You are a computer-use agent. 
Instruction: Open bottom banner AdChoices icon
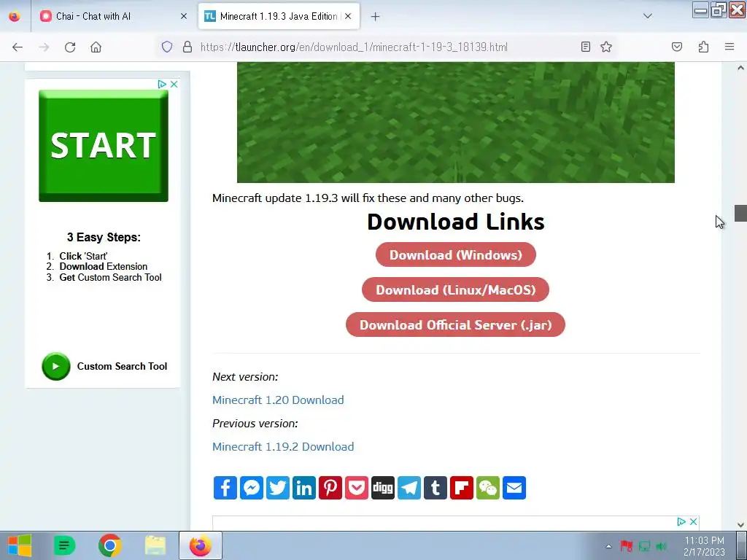tap(681, 522)
